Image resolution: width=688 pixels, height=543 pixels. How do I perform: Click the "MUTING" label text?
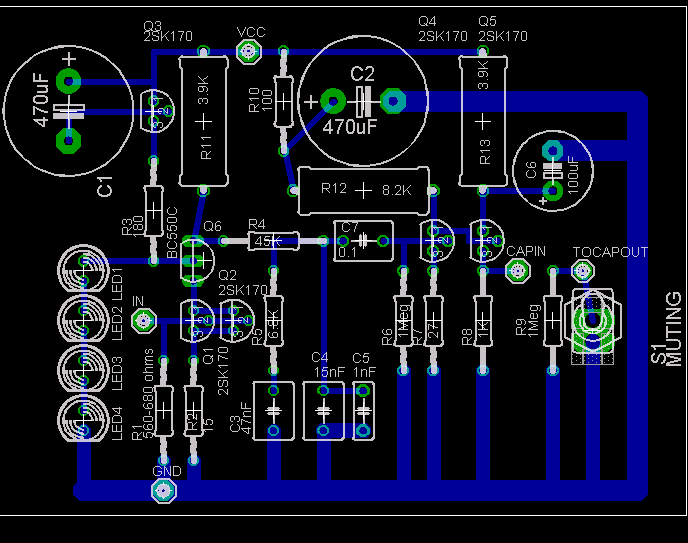point(674,329)
